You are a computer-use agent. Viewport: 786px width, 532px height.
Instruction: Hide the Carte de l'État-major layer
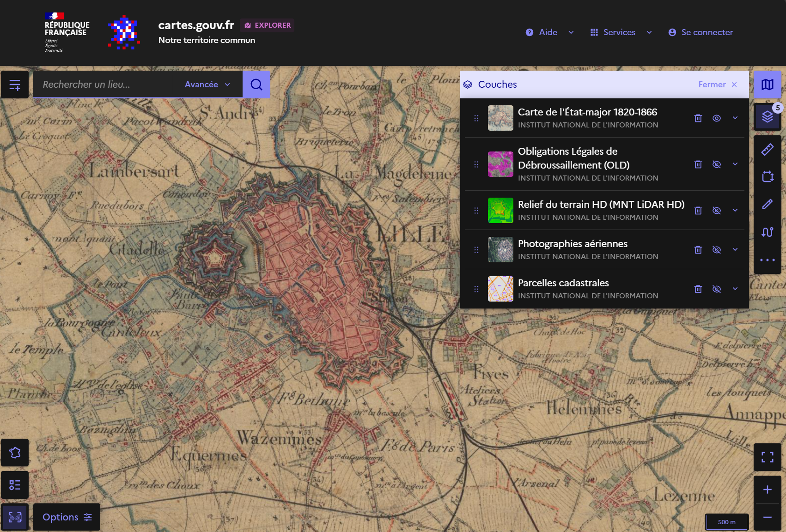tap(717, 118)
